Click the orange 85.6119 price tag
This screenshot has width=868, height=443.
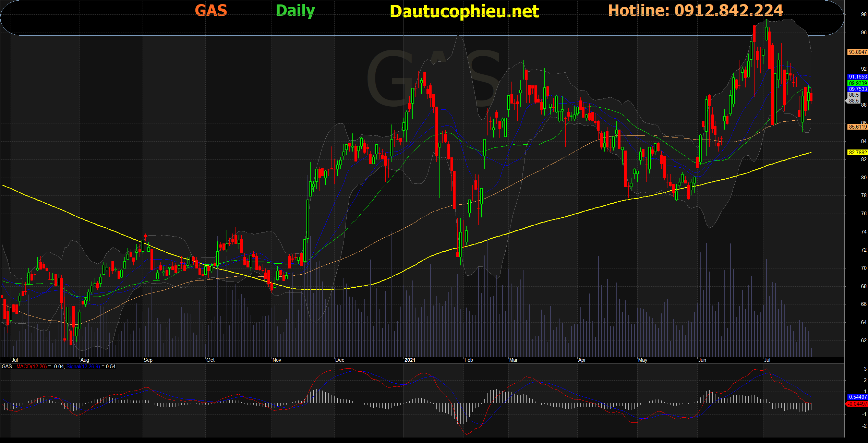point(857,127)
